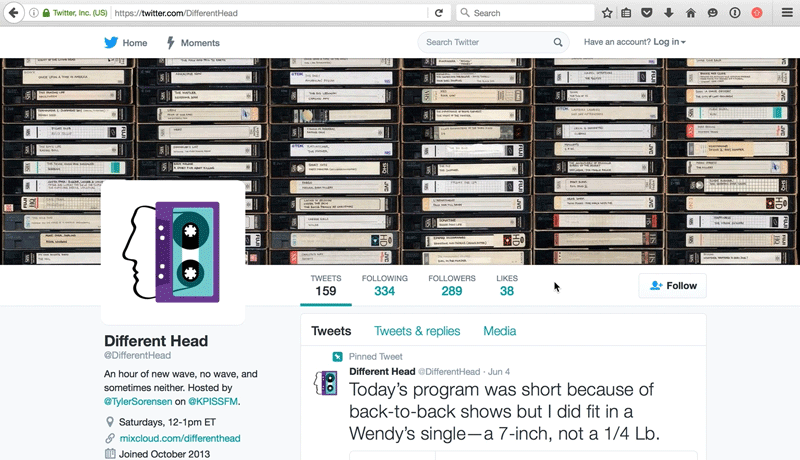Click 'Saturdays, 12-1pm ET' location text
Viewport: 800px width, 460px height.
coord(167,422)
